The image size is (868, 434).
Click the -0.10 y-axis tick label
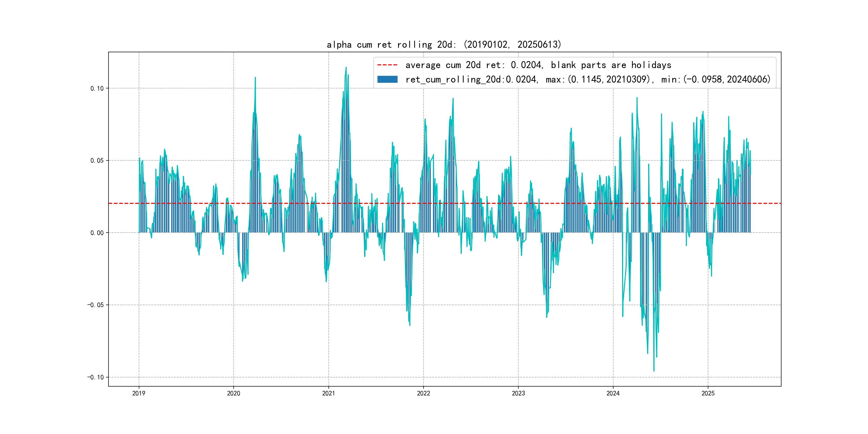96,377
